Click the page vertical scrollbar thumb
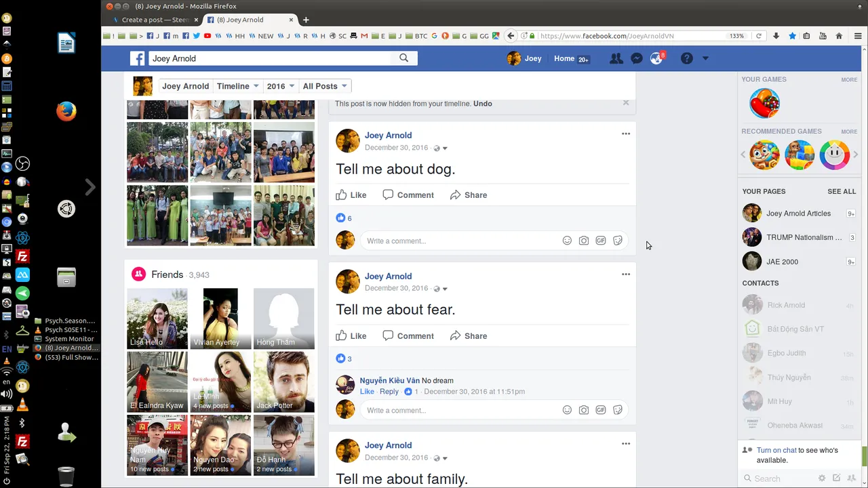 click(x=864, y=457)
